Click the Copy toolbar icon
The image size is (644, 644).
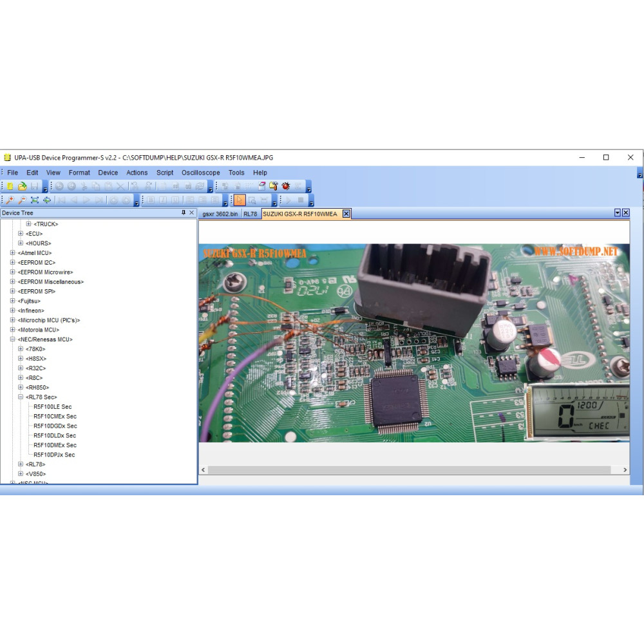[x=96, y=186]
